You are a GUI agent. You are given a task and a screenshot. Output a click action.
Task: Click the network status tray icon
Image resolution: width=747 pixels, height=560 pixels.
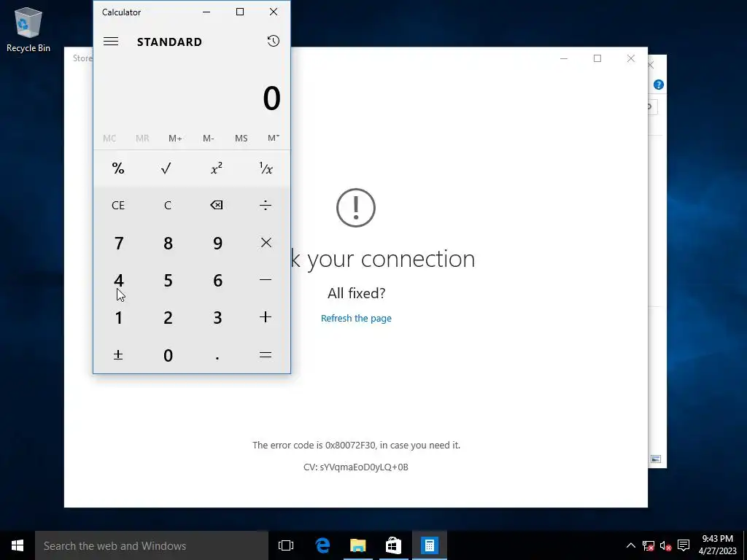point(648,545)
